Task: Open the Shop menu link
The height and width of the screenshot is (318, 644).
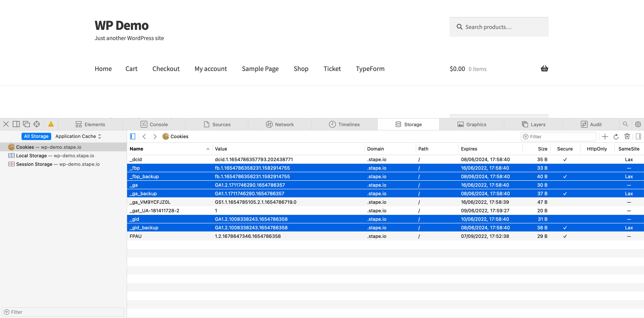Action: (301, 69)
